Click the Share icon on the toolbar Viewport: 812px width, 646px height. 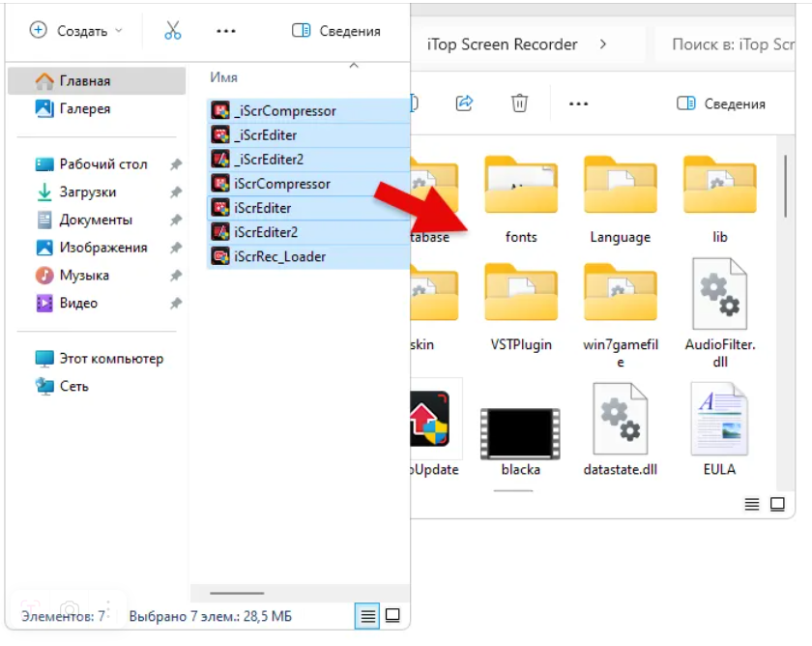(464, 103)
